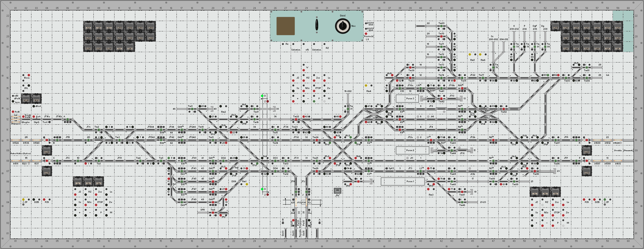This screenshot has height=249, width=644.
Task: Push the green Tm69 shunting signal button
Action: pos(441,26)
